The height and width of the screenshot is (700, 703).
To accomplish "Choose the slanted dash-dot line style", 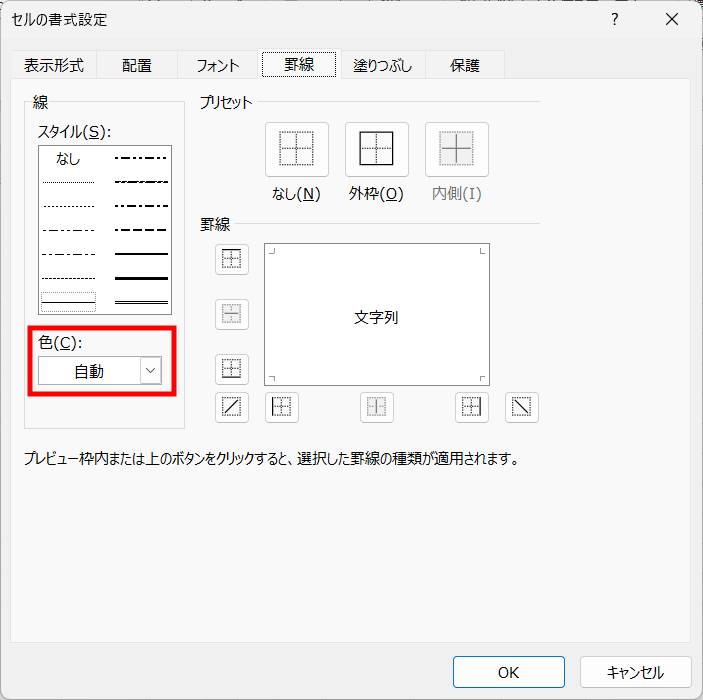I will (141, 182).
